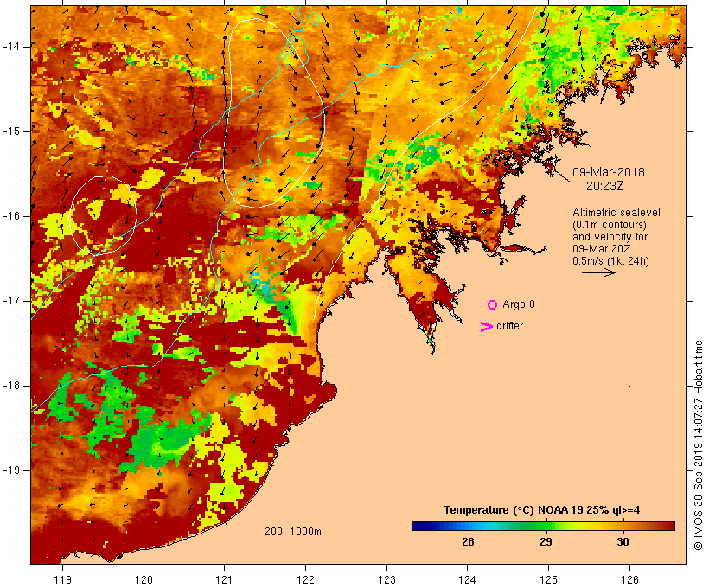The width and height of the screenshot is (709, 588).
Task: Click the longitude label 119
Action: click(x=62, y=579)
